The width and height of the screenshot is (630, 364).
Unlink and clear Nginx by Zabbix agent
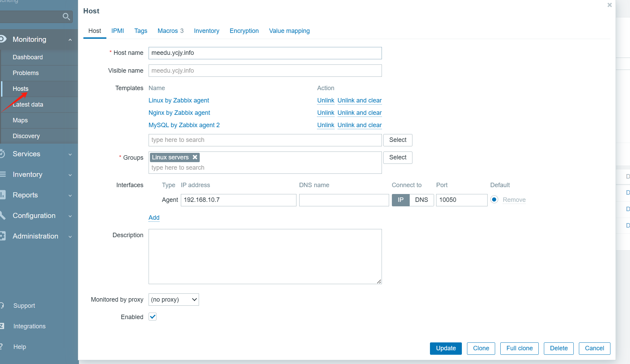coord(360,113)
